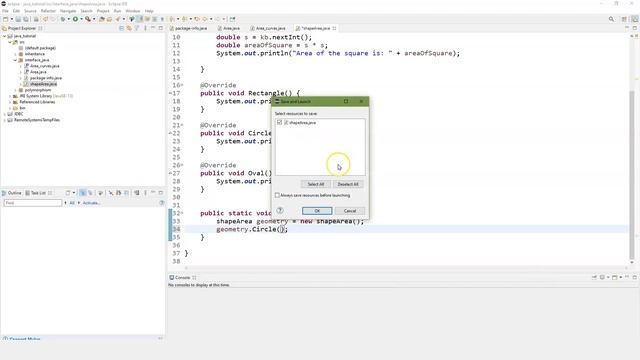This screenshot has height=360, width=640.
Task: Click the Activate link in Task List
Action: coord(91,203)
